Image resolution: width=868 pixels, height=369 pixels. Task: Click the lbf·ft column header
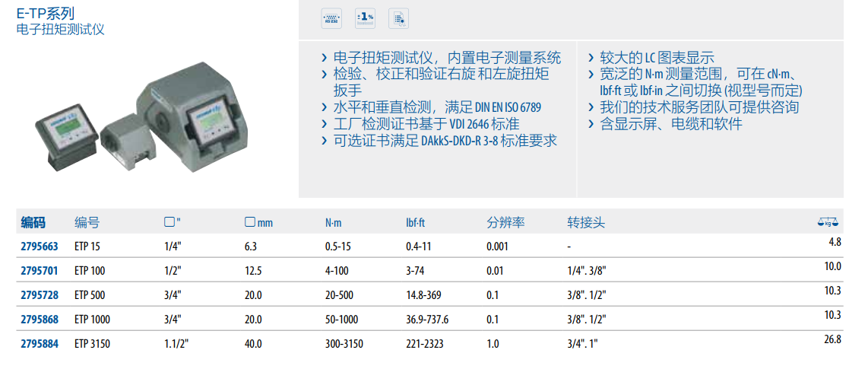pyautogui.click(x=417, y=223)
